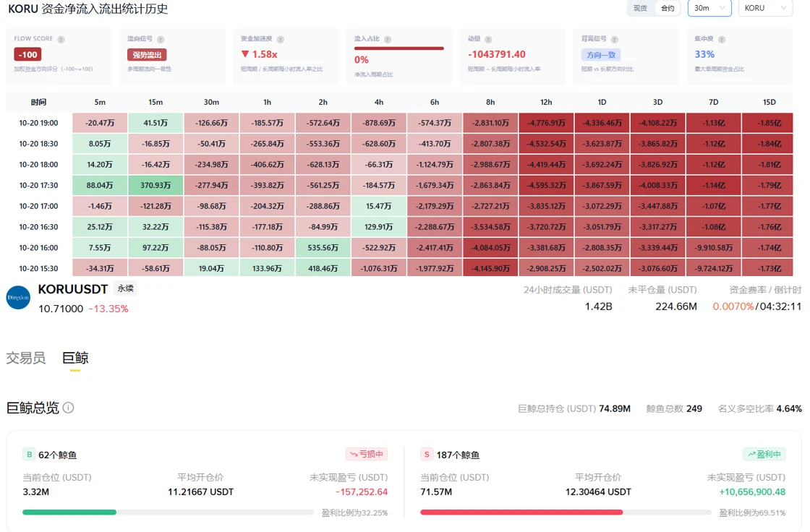The width and height of the screenshot is (810, 532).
Task: Switch to 现货 market mode
Action: (x=640, y=8)
